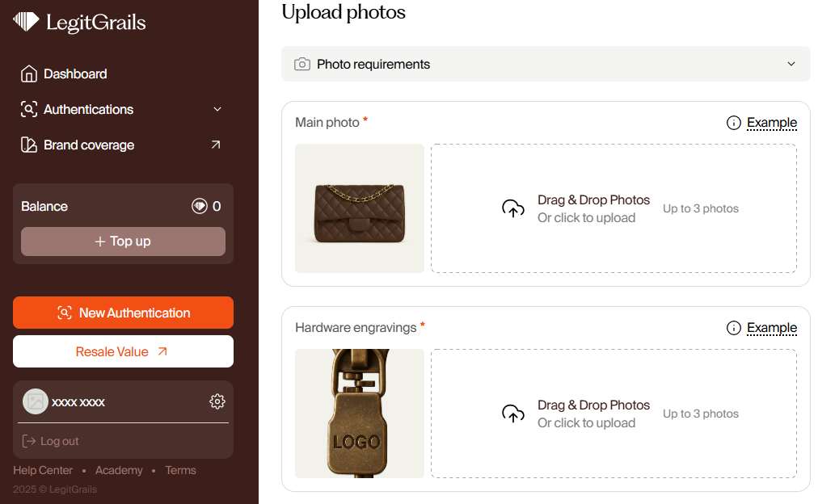Screen dimensions: 818x504
Task: Click the quilted handbag example thumbnail
Action: (360, 208)
